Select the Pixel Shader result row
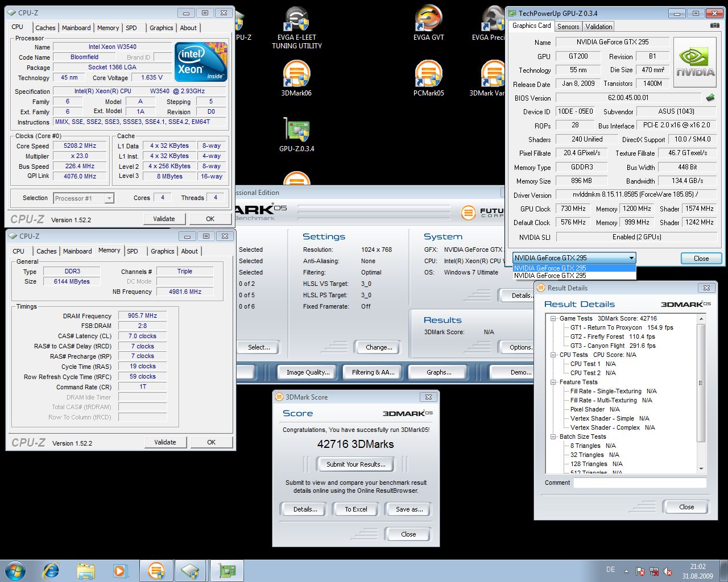The image size is (728, 582). tap(595, 409)
